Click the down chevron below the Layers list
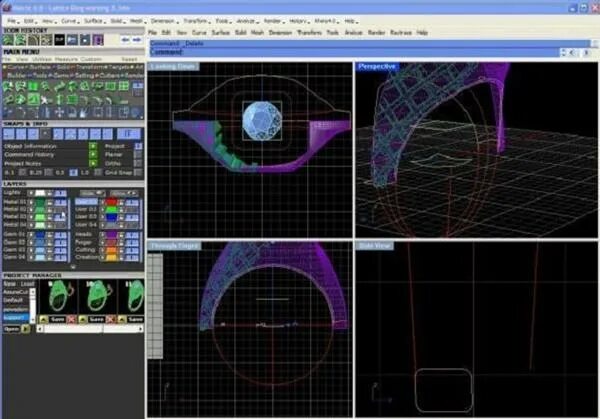 [x=73, y=267]
